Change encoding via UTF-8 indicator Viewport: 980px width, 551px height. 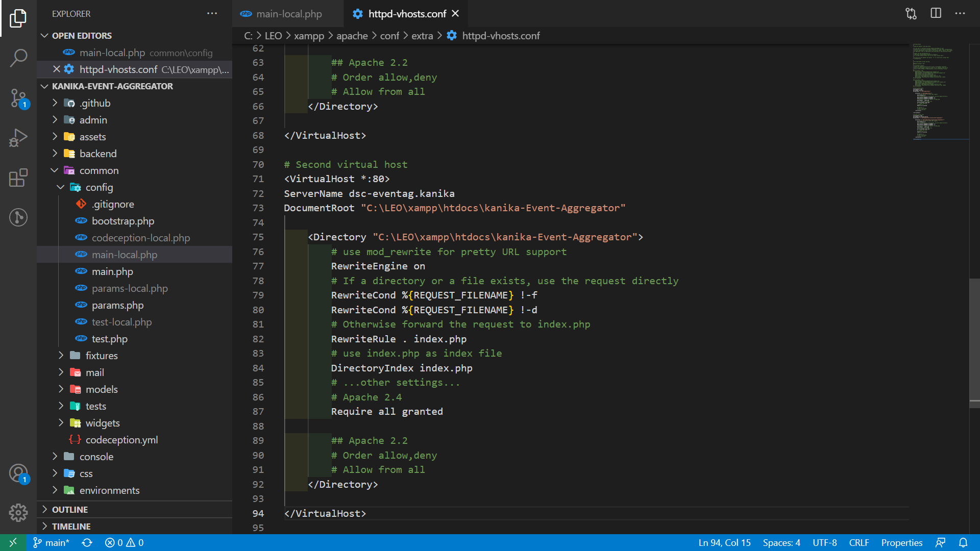tap(825, 542)
